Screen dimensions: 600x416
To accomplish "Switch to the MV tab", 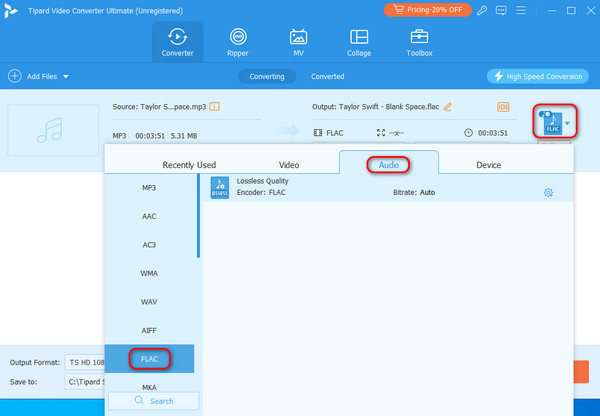I will (x=298, y=42).
